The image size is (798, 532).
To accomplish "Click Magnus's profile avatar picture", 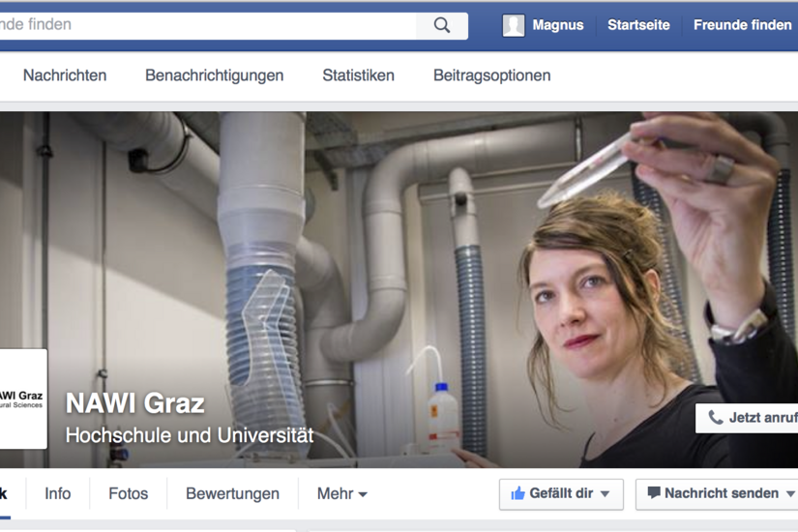I will pyautogui.click(x=514, y=25).
